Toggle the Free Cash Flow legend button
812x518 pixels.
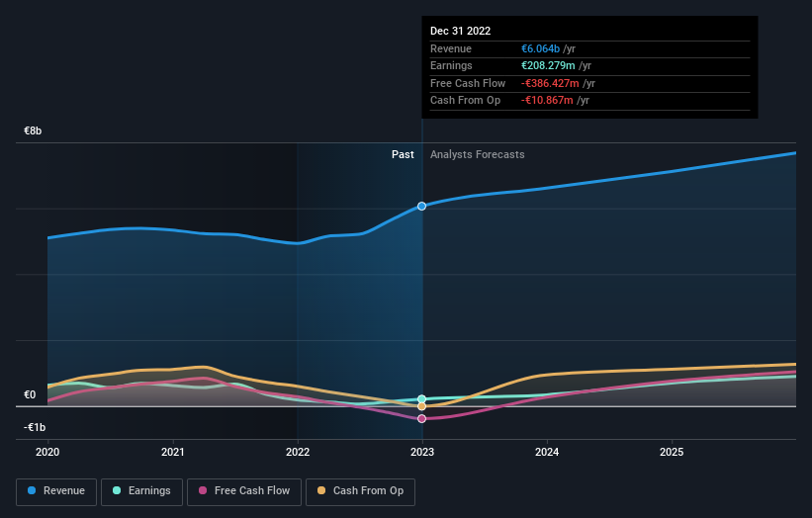click(x=244, y=491)
